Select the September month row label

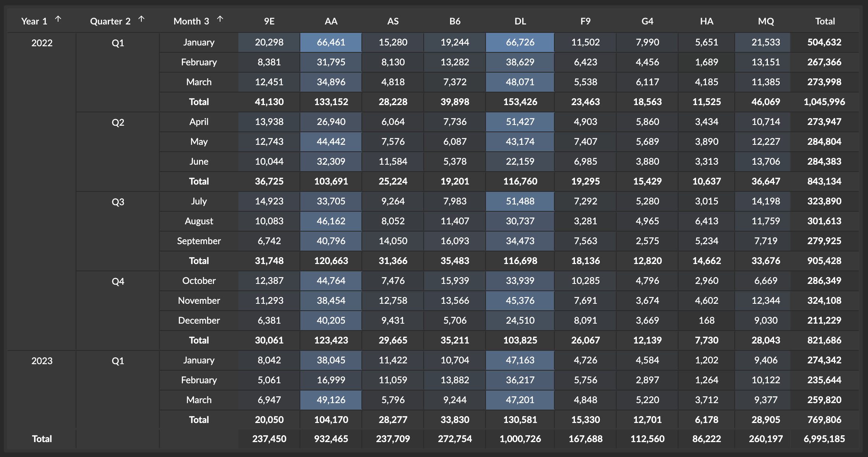[199, 241]
